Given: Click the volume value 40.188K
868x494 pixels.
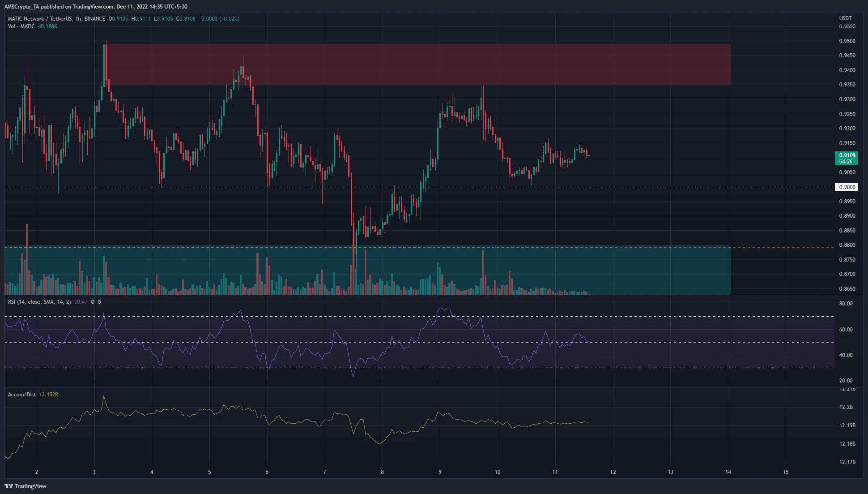Looking at the screenshot, I should tap(47, 26).
